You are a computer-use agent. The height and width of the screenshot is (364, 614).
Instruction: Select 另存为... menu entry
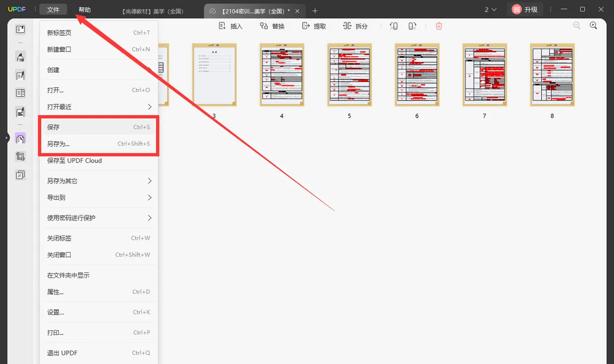tap(98, 144)
